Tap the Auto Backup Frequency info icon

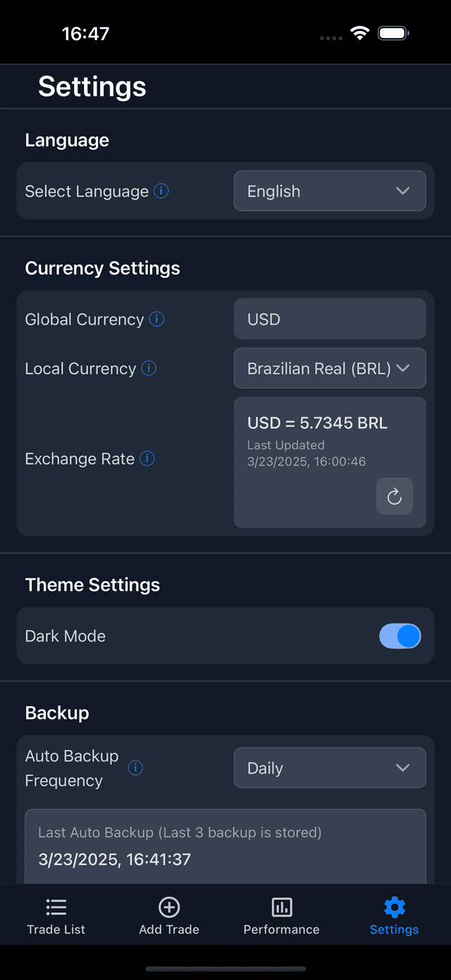pos(135,768)
